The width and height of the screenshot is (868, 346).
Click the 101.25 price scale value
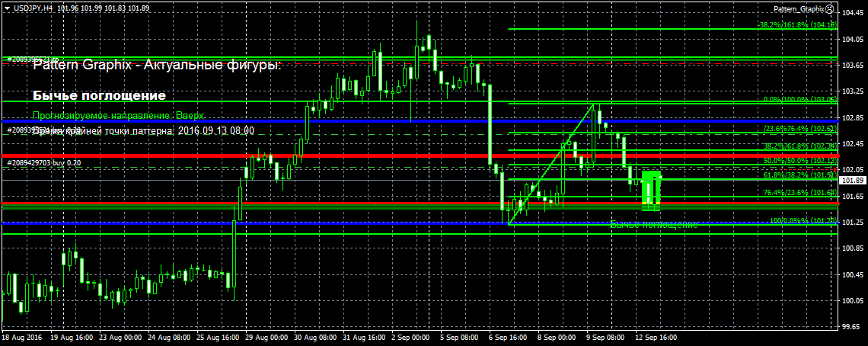(853, 223)
